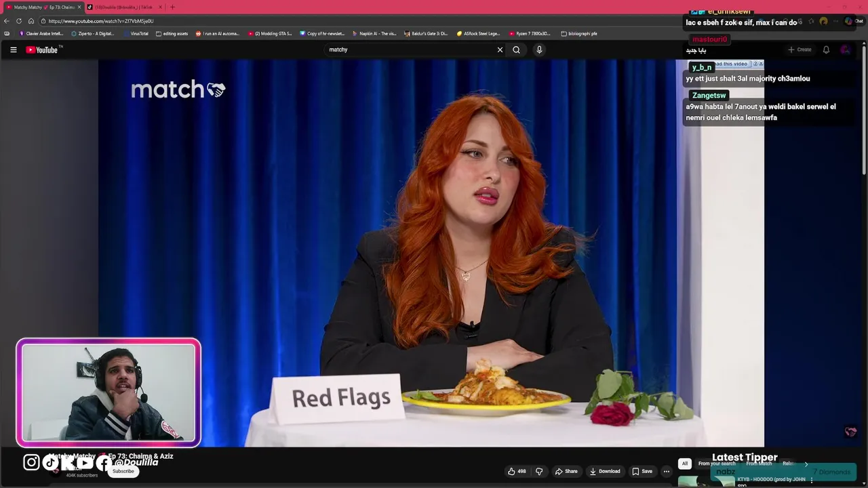Open the I run an AI automa... bookmark
The width and height of the screenshot is (868, 488).
tap(218, 33)
